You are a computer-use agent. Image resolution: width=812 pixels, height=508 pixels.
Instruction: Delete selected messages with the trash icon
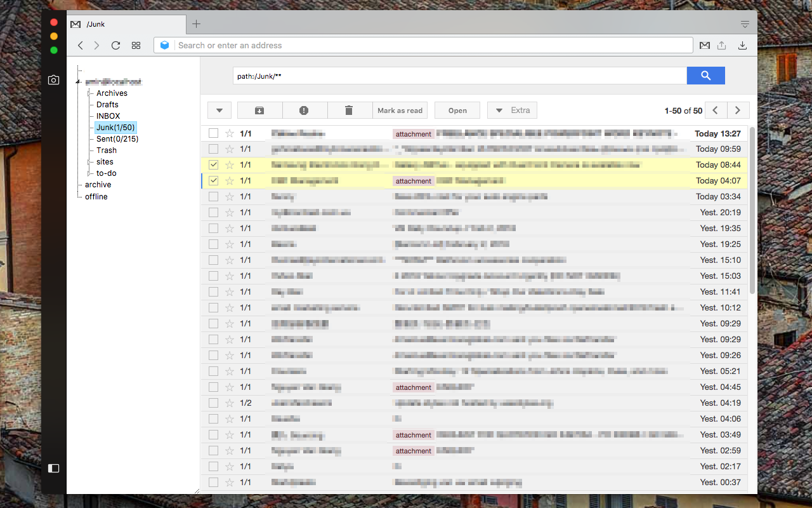350,110
